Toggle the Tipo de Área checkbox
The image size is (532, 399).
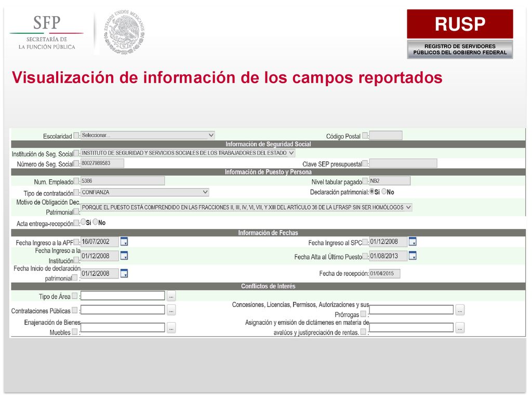(x=75, y=296)
